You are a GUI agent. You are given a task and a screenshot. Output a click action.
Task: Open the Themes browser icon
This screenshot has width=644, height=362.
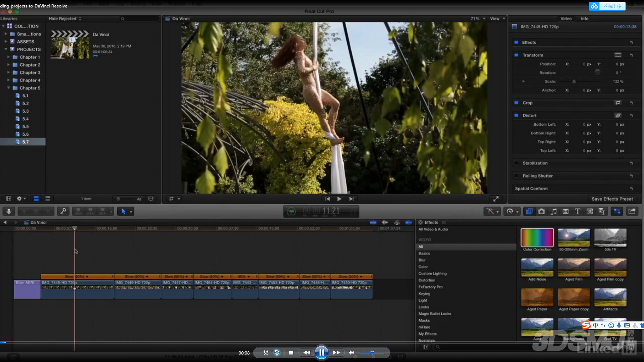click(x=602, y=211)
